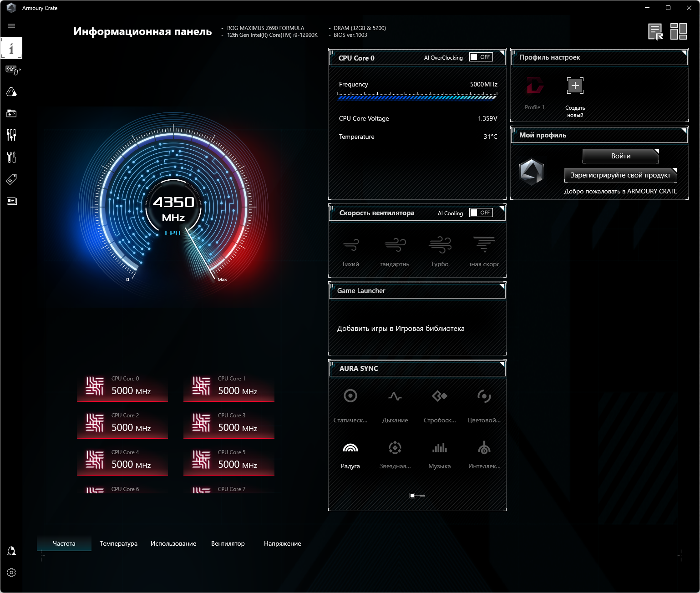Expand the hamburger menu in sidebar

tap(11, 26)
